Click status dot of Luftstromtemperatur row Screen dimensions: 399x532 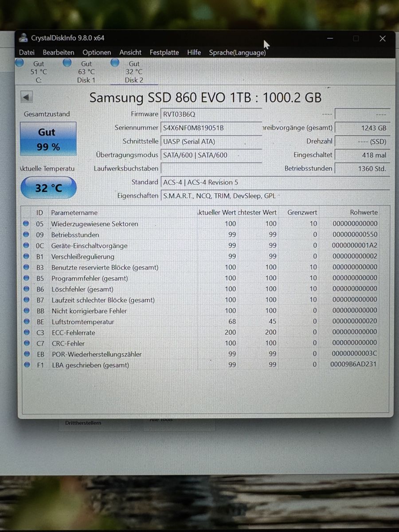(x=26, y=321)
